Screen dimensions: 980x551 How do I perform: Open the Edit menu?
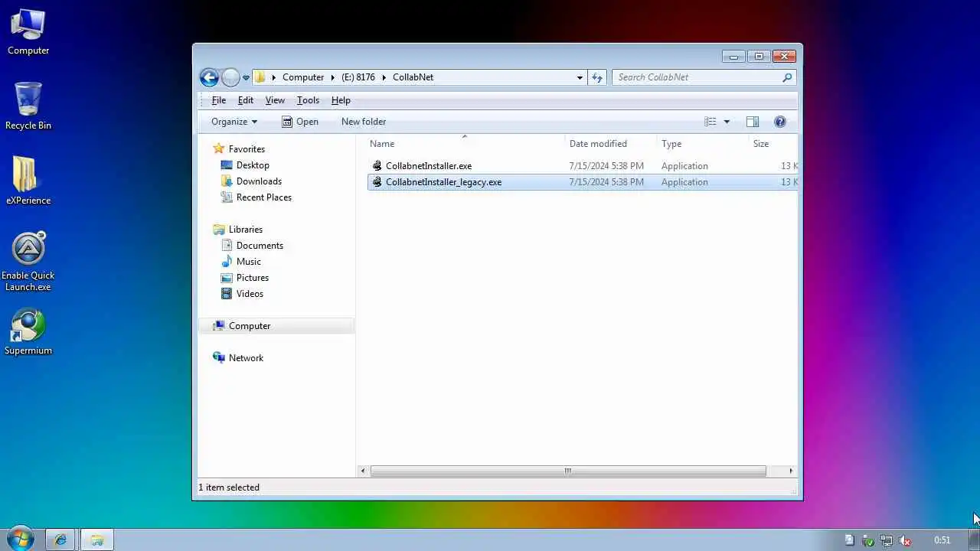pyautogui.click(x=245, y=100)
